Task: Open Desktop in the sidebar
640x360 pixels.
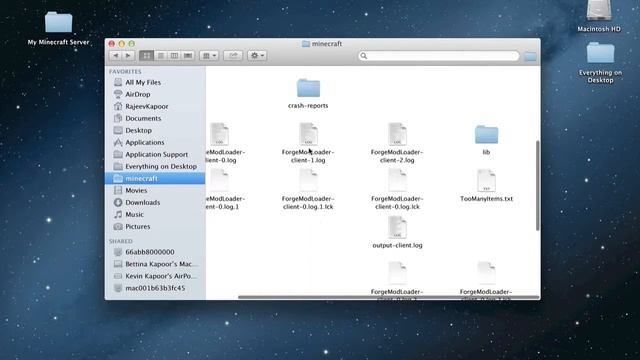Action: click(155, 131)
